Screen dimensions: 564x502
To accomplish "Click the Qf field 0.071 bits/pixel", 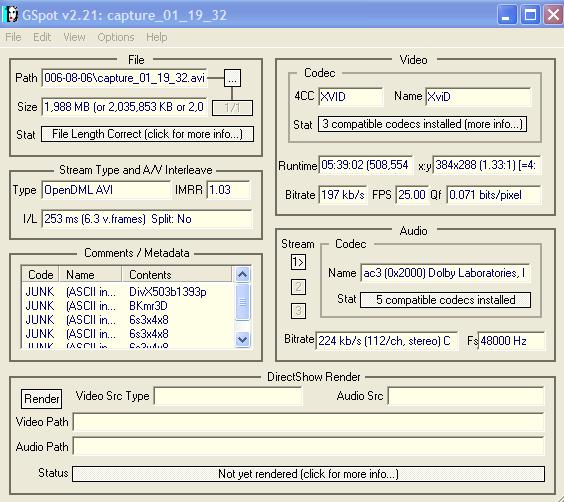I will [x=494, y=195].
